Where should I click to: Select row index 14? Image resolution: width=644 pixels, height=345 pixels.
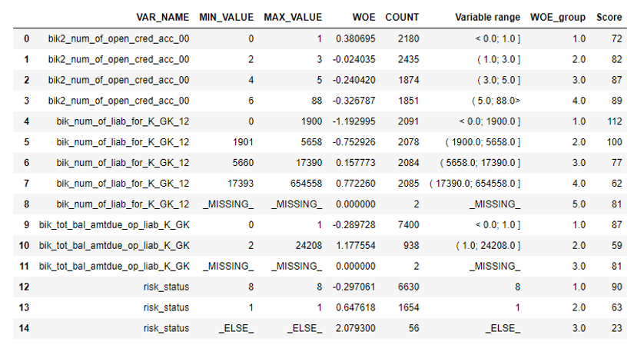pyautogui.click(x=24, y=328)
